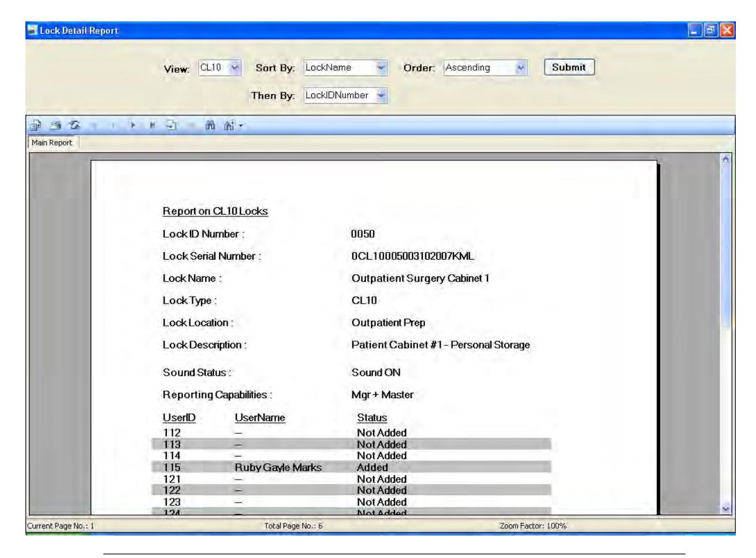Click the Submit button
The width and height of the screenshot is (756, 558).
[569, 67]
